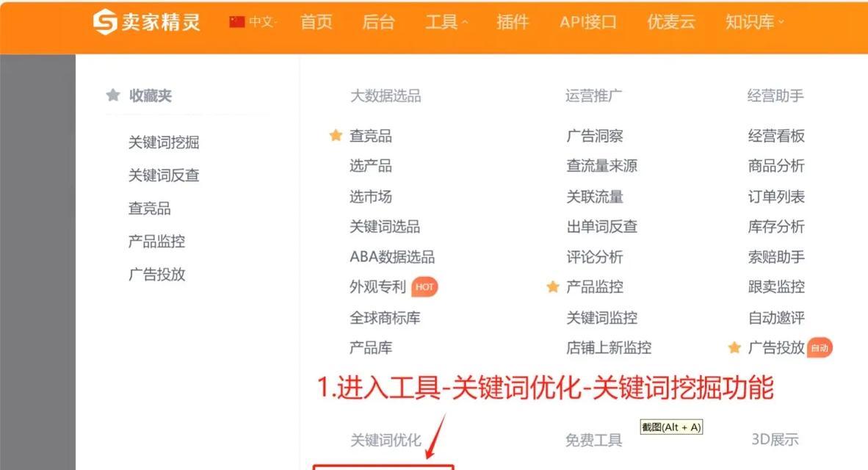Image resolution: width=868 pixels, height=470 pixels.
Task: Open the 商品分析 tool
Action: [x=777, y=165]
